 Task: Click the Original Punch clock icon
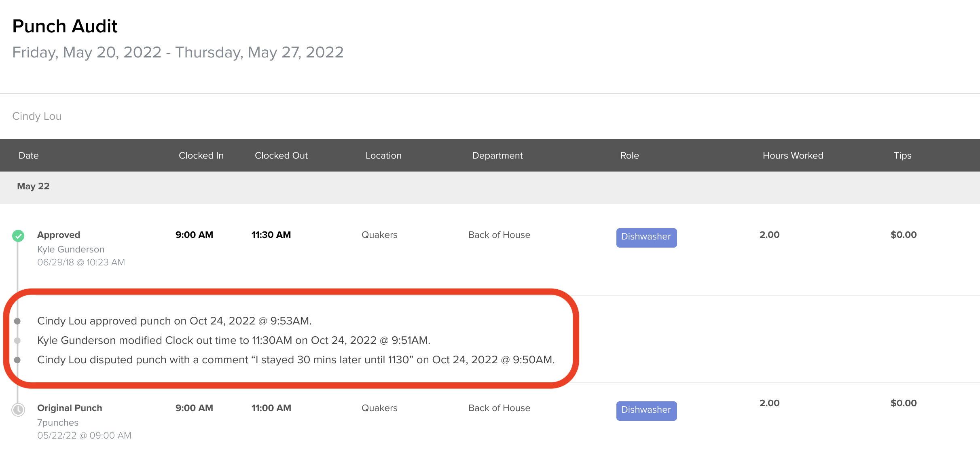[18, 409]
